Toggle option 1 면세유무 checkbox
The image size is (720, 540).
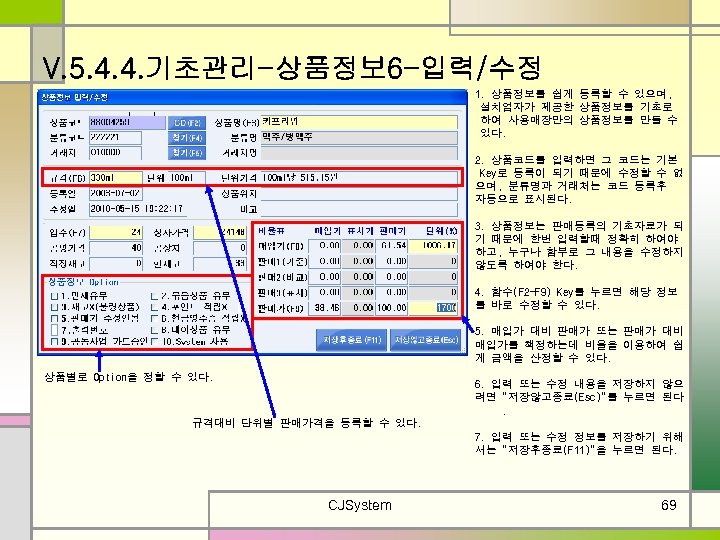(54, 296)
